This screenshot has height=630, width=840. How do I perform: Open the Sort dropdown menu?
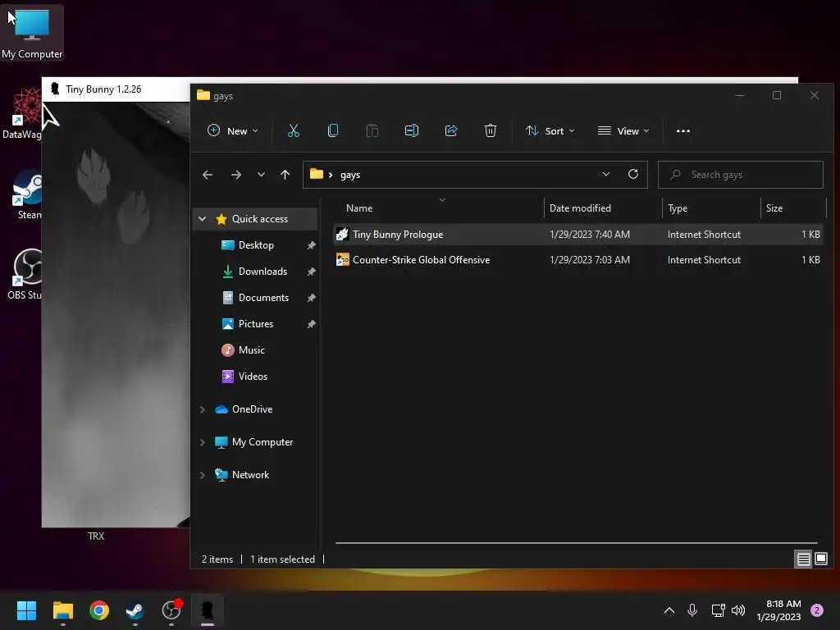coord(550,130)
